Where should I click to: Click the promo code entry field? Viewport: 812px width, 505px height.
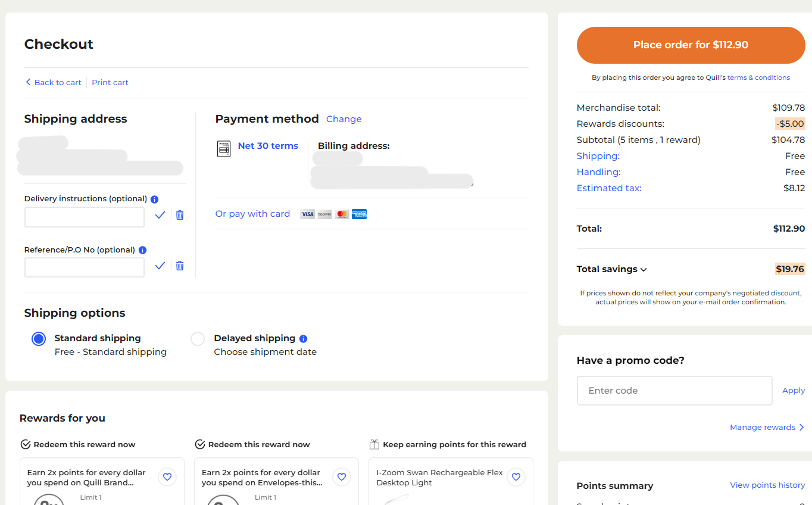(x=674, y=391)
